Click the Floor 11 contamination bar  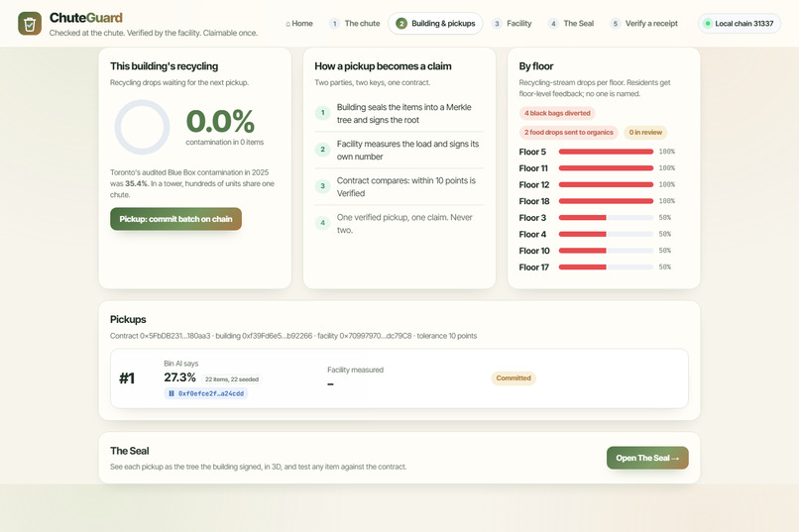click(x=606, y=168)
